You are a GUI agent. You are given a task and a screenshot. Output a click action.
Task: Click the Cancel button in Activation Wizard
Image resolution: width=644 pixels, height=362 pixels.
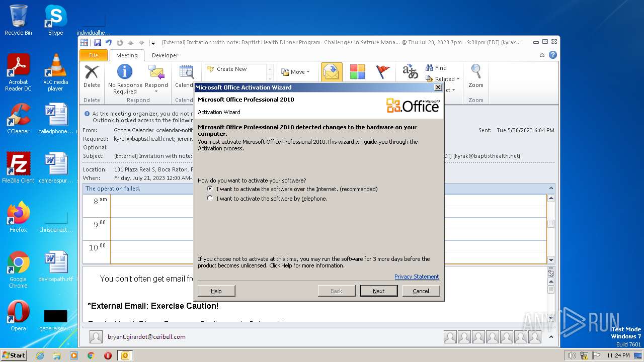pos(421,291)
